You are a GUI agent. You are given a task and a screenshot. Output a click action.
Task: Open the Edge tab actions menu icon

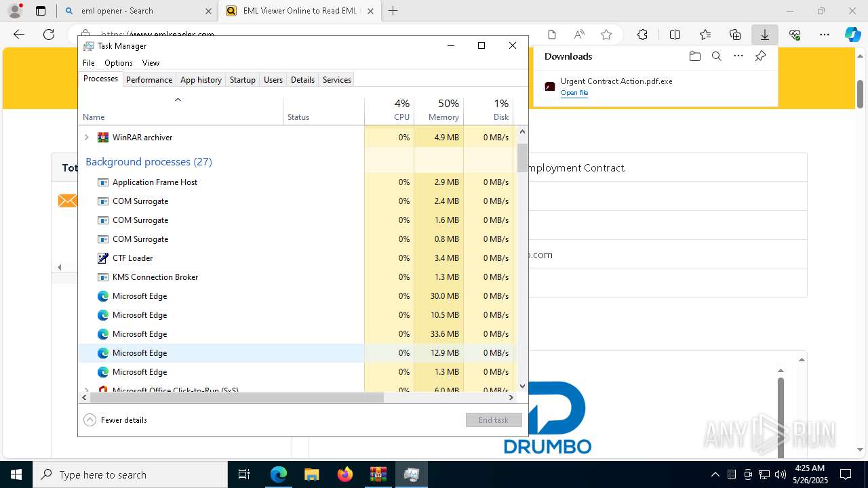point(41,11)
